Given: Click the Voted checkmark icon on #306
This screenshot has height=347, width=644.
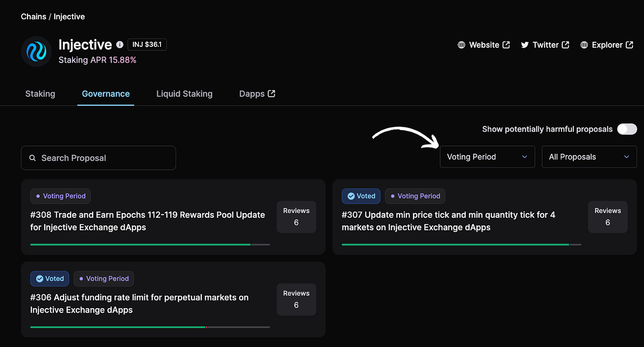Looking at the screenshot, I should [x=39, y=278].
